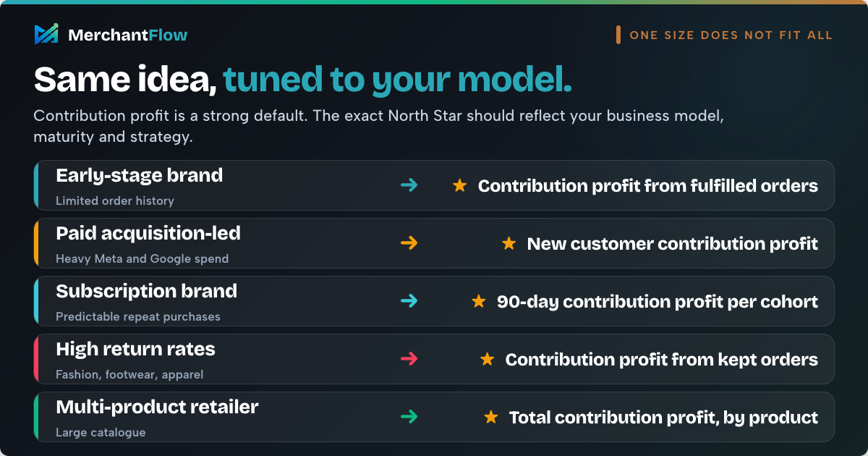
Task: Click the MerchantFlow brand name text
Action: (x=128, y=35)
